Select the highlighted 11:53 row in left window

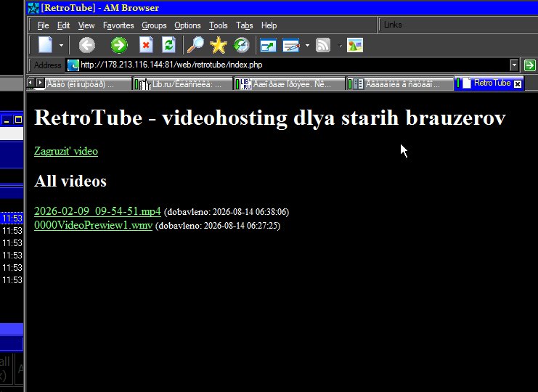(x=12, y=218)
